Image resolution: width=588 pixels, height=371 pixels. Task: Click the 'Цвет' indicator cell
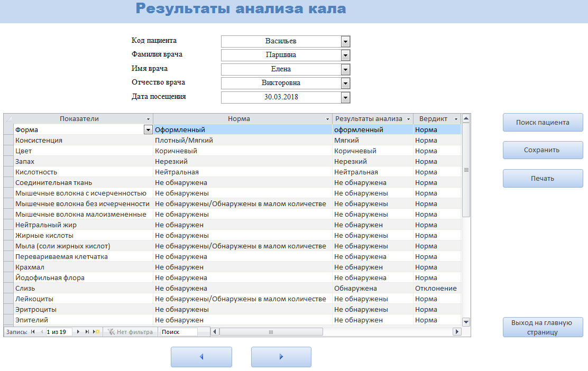(x=83, y=151)
